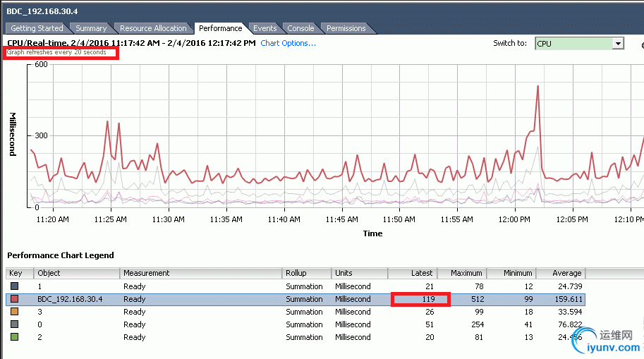
Task: Click the red key swatch for BDC_192.168.30.4
Action: coord(14,298)
